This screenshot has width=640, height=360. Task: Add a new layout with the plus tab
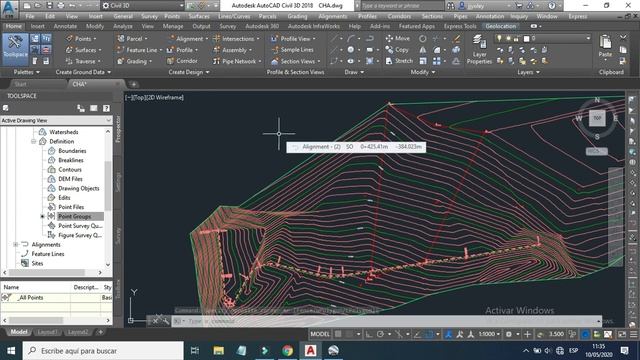tap(100, 332)
